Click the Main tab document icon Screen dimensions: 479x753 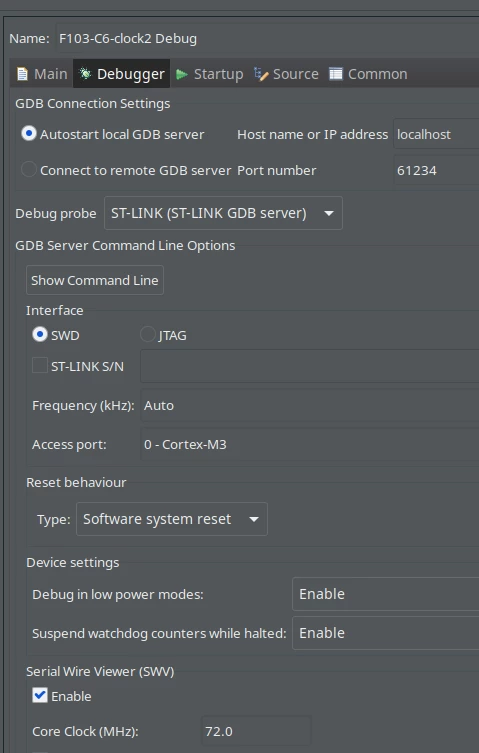(x=22, y=74)
